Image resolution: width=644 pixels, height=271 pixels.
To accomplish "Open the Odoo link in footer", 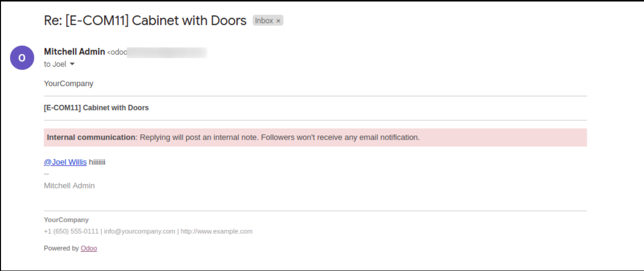I will [x=89, y=248].
